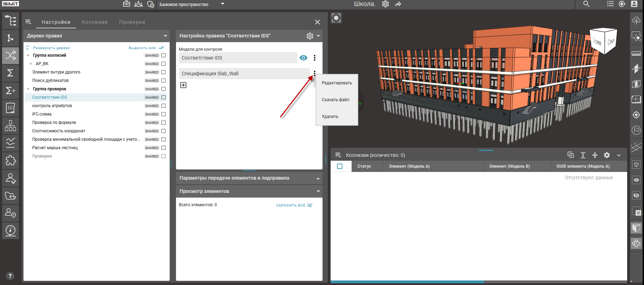This screenshot has width=644, height=285.
Task: Click Развернуть дерево link
Action: 52,48
